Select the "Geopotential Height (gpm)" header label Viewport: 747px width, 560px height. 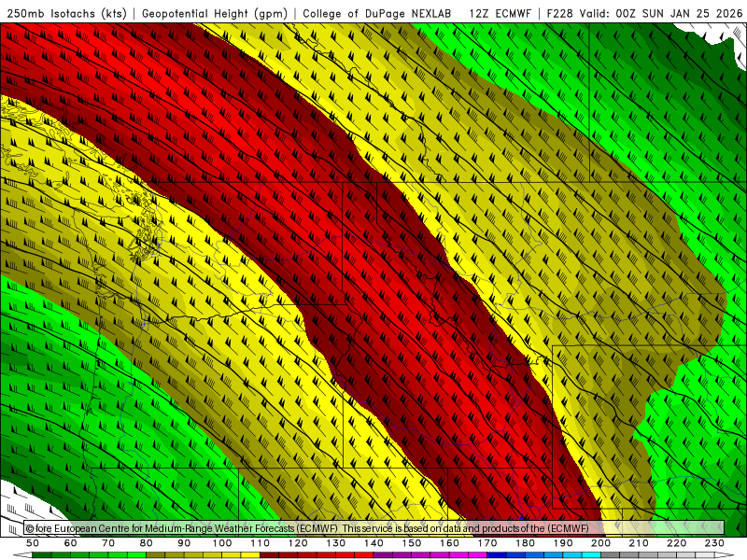215,13
